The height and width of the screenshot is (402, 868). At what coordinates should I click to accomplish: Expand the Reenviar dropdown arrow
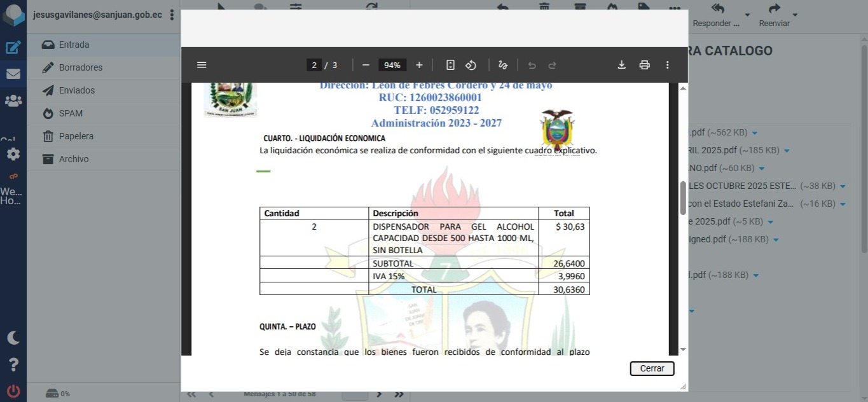pos(795,15)
